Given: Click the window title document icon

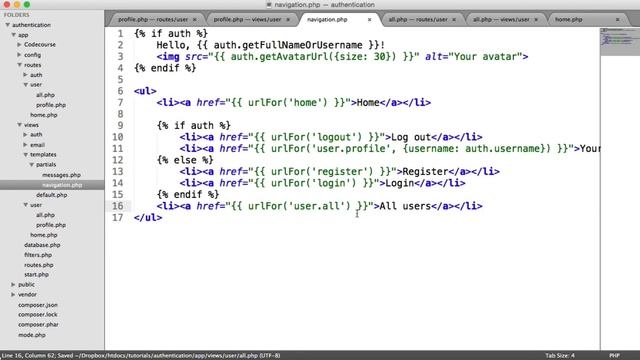Looking at the screenshot, I should 269,5.
